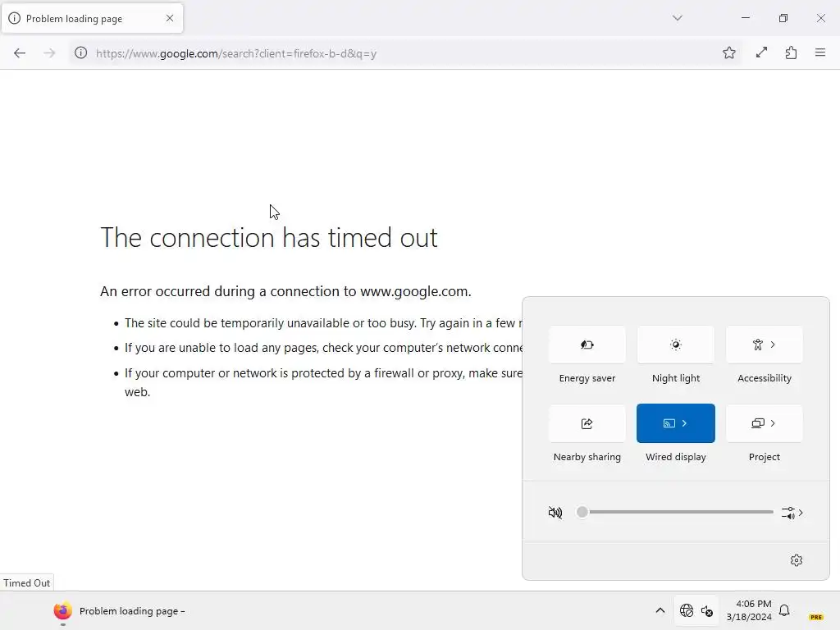Click the volume slider handle

582,512
